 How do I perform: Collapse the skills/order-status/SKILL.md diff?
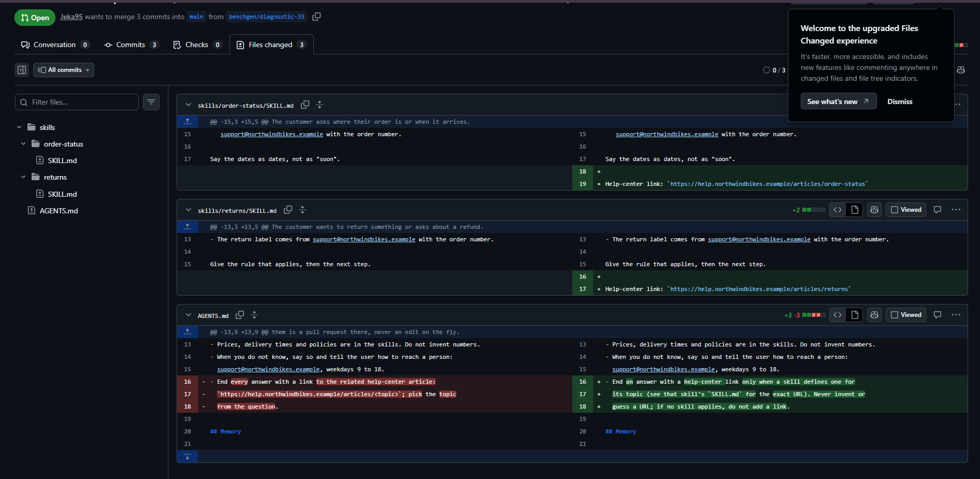(189, 105)
